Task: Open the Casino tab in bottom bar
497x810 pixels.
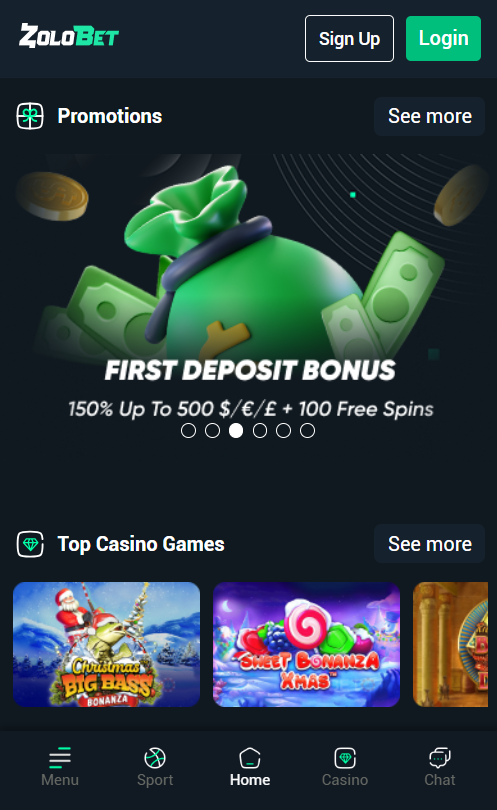Action: click(345, 767)
